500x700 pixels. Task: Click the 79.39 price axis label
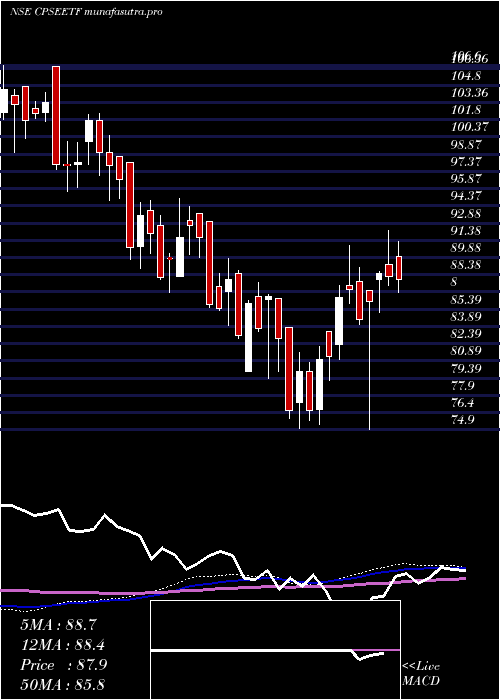click(466, 368)
